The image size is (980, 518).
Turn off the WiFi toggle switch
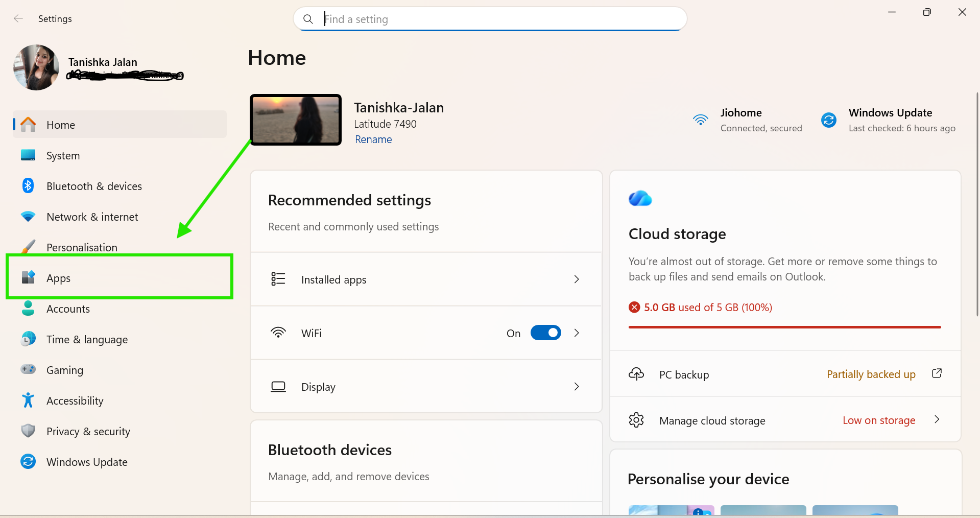[x=546, y=333]
